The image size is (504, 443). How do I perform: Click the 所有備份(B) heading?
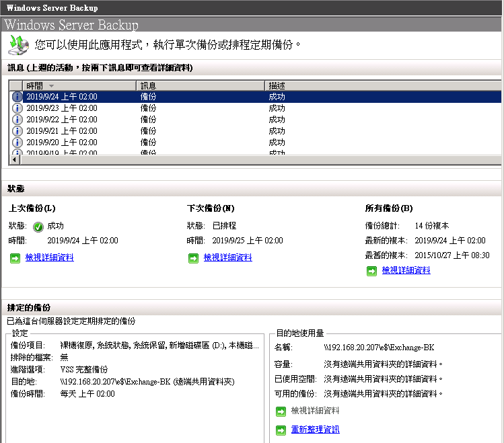389,208
